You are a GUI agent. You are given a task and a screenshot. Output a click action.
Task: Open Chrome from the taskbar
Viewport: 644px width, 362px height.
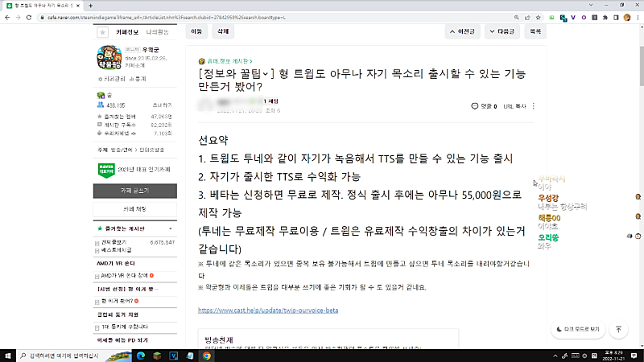[x=207, y=356]
